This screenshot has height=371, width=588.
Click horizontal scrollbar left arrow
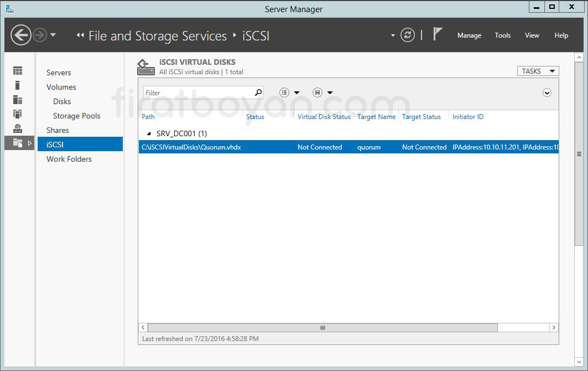pyautogui.click(x=143, y=327)
